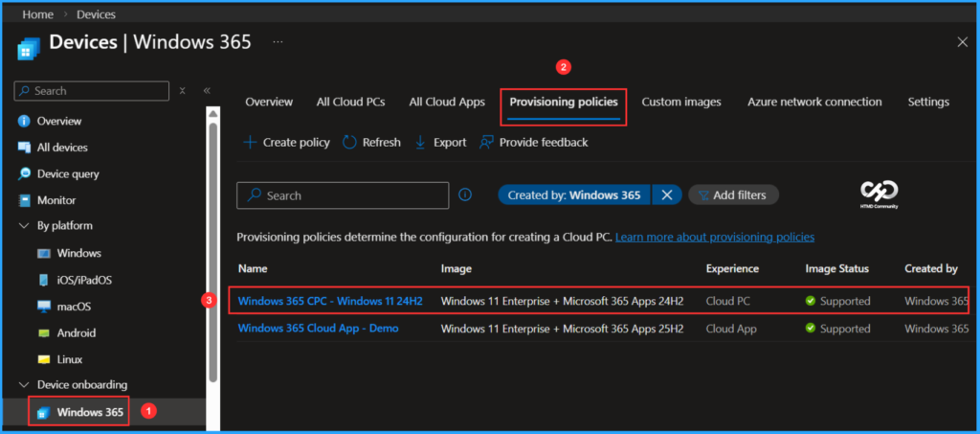Click in the provisioning policies Search field
Viewport: 980px width, 434px height.
[x=343, y=195]
